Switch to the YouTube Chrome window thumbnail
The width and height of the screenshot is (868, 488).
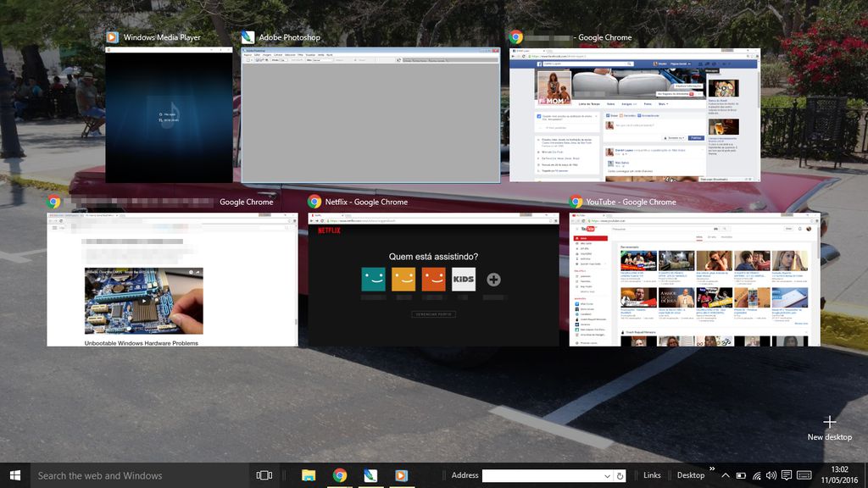coord(695,280)
